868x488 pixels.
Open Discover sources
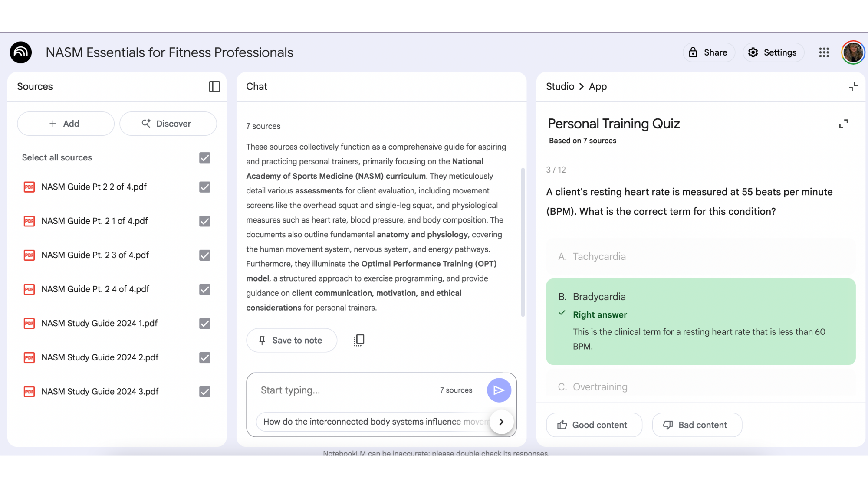pos(168,124)
